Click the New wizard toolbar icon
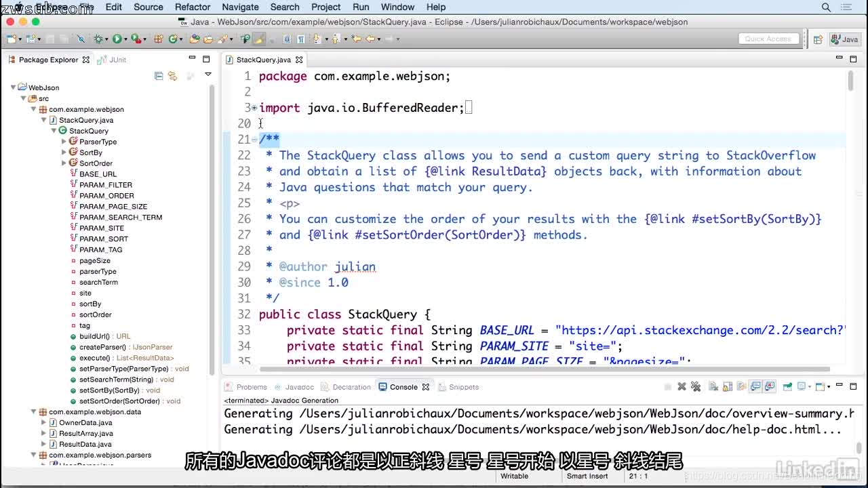The width and height of the screenshot is (868, 488). tap(12, 39)
